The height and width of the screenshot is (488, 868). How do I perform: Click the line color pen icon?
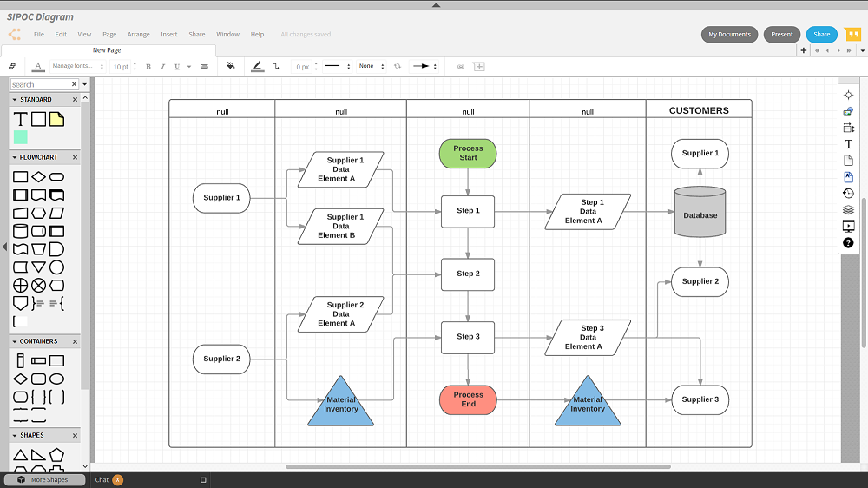pyautogui.click(x=257, y=66)
